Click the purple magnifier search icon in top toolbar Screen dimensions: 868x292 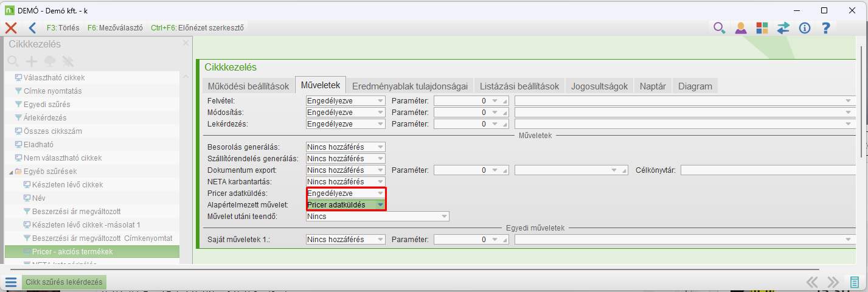720,27
